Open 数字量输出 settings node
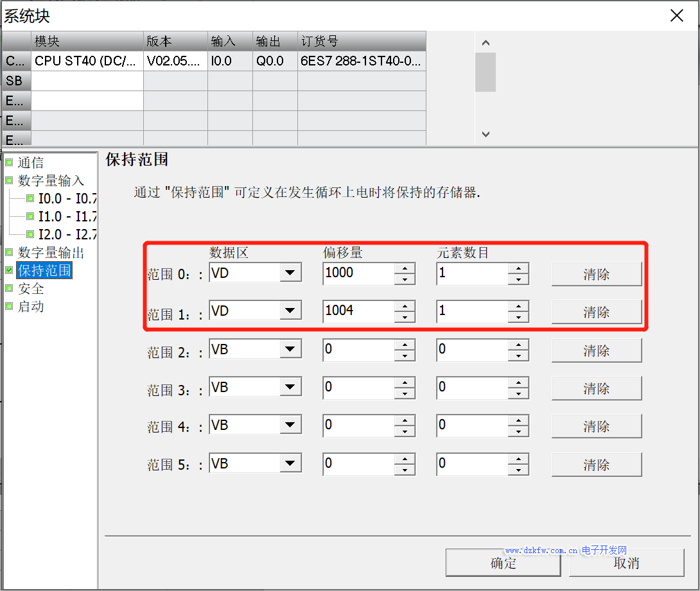 click(x=51, y=253)
